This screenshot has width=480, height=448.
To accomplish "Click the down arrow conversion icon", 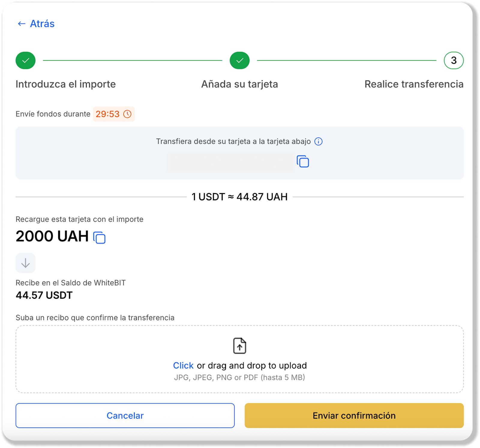I will click(x=25, y=263).
